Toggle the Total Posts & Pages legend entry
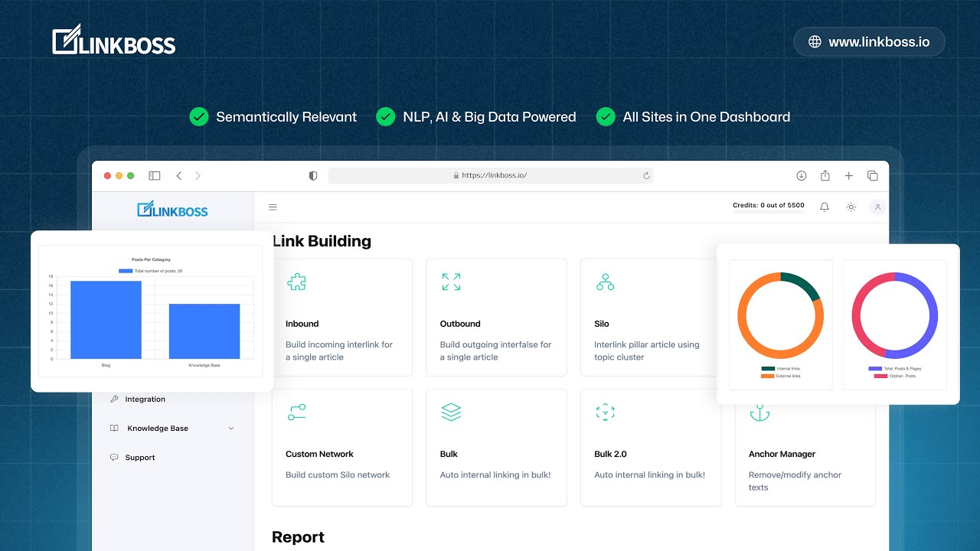Image resolution: width=980 pixels, height=551 pixels. click(x=894, y=369)
